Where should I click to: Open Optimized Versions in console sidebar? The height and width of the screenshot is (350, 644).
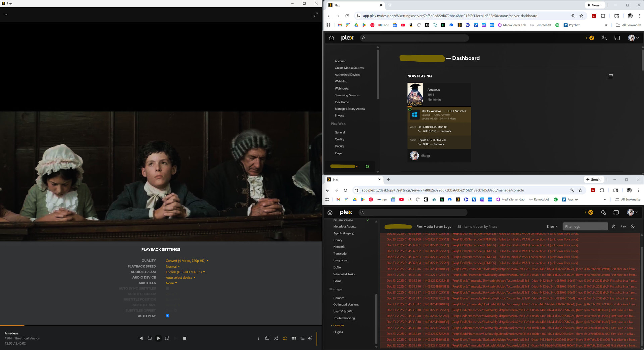coord(346,305)
